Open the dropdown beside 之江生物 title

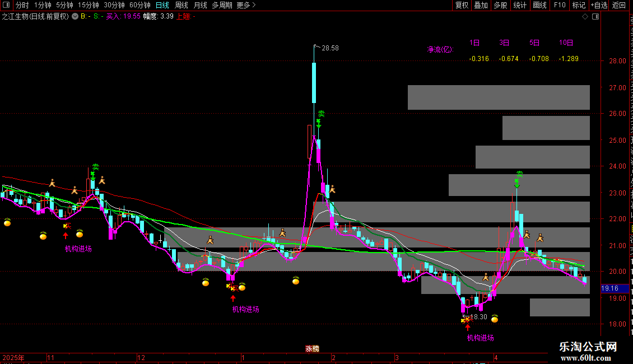[75, 17]
